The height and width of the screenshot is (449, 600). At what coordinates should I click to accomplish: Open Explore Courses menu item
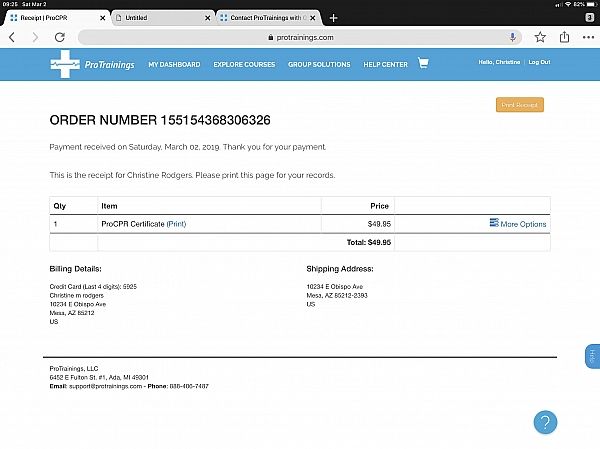coord(244,64)
